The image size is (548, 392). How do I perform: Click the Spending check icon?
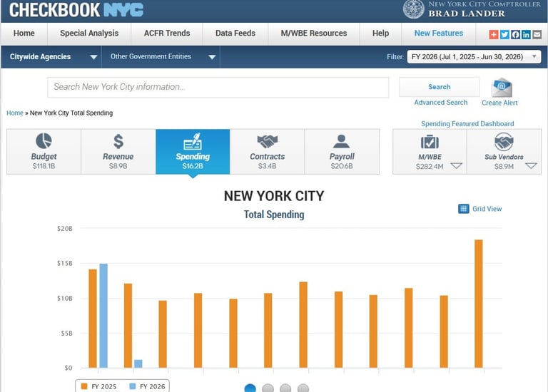pos(193,141)
